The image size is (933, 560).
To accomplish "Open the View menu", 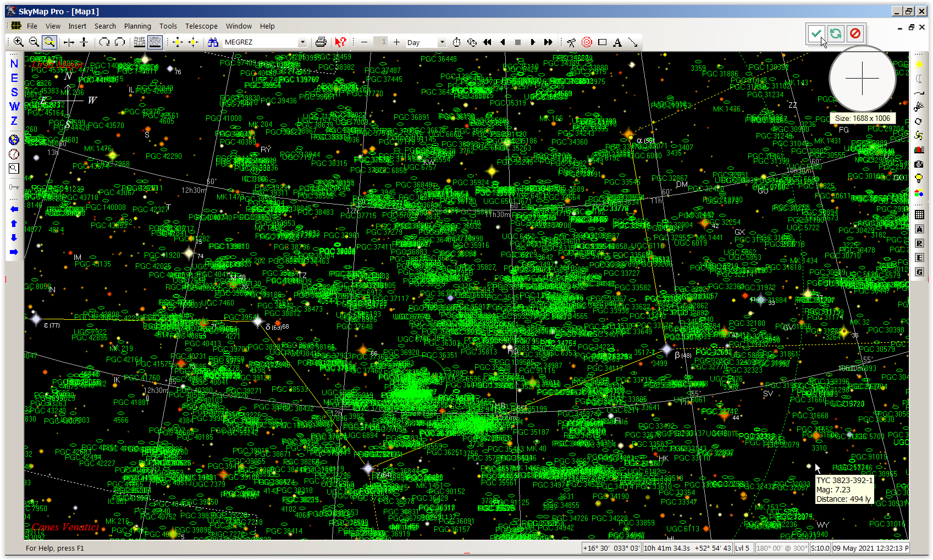I will tap(53, 26).
